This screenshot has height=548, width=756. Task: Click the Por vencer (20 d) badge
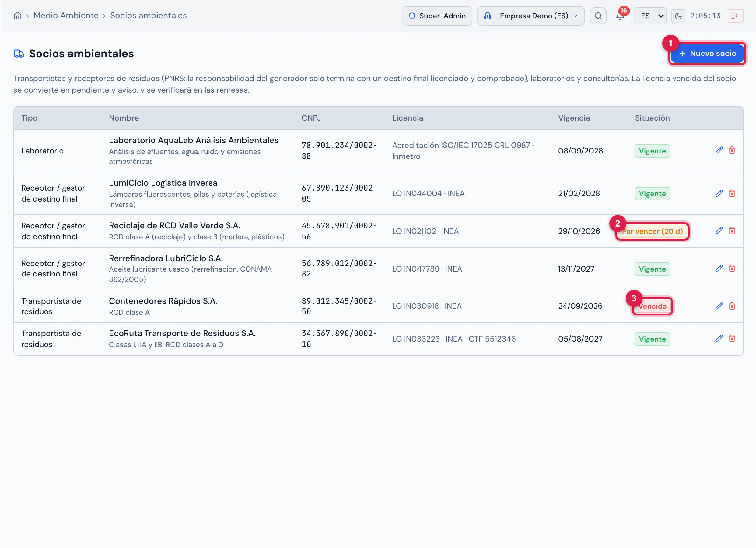(652, 231)
